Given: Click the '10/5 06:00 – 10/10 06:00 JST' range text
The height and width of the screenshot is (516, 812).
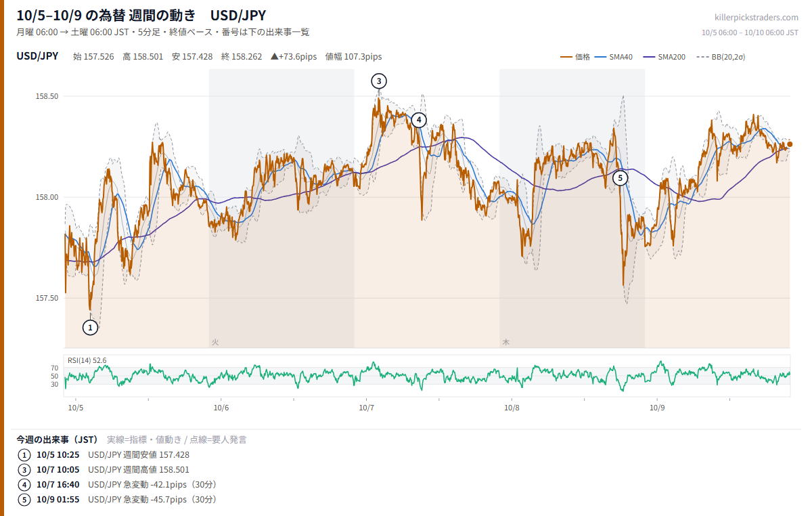Looking at the screenshot, I should [x=750, y=32].
